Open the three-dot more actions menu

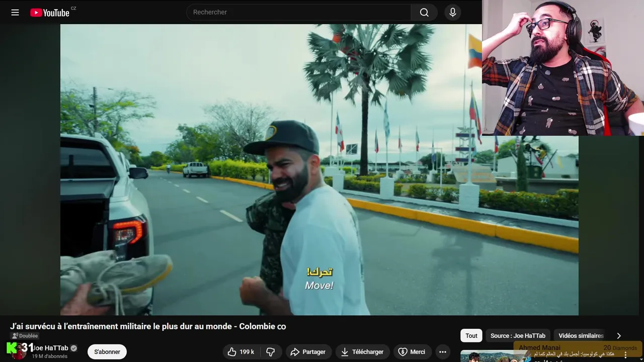(x=443, y=352)
